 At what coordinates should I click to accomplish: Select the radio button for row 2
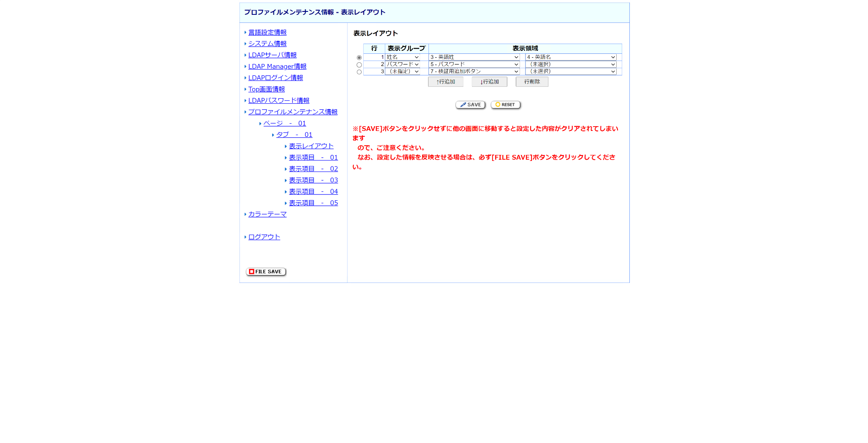point(359,64)
